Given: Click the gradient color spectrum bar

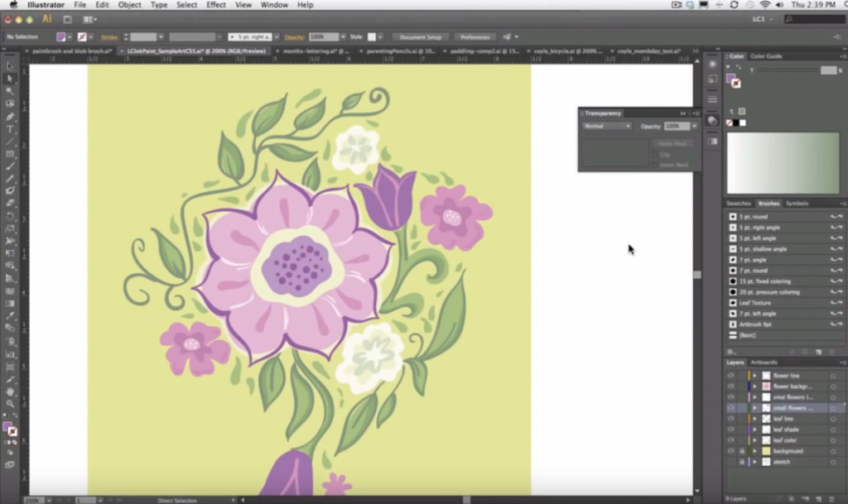Looking at the screenshot, I should click(x=783, y=163).
